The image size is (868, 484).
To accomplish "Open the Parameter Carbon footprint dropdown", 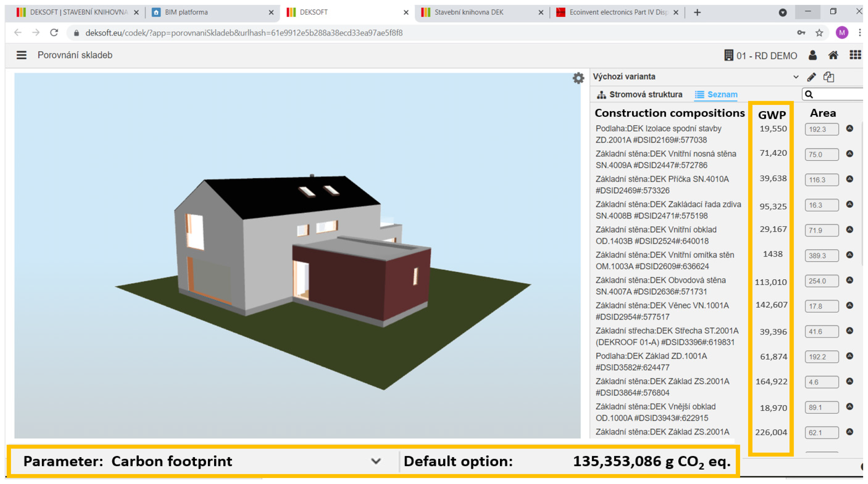I will pos(376,461).
